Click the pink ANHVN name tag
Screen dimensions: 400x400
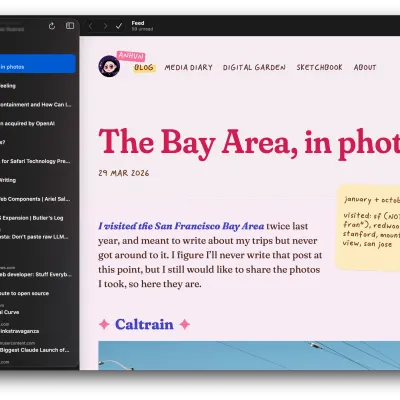click(131, 56)
